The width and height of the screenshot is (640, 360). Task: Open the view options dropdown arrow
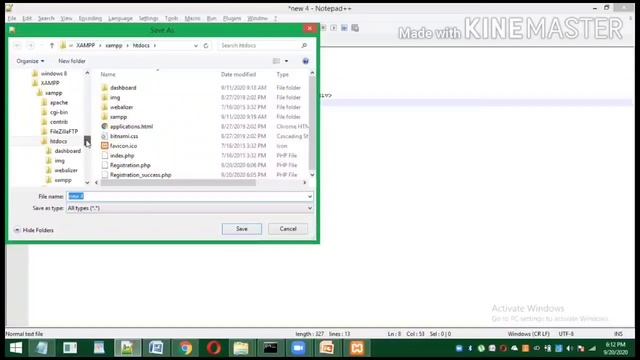[287, 61]
